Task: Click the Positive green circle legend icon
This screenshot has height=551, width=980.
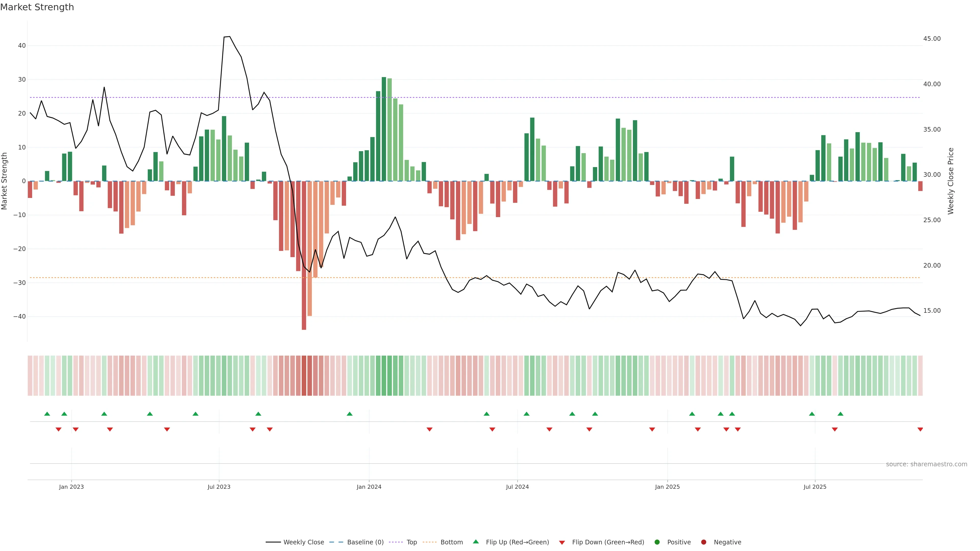Action: pyautogui.click(x=657, y=542)
